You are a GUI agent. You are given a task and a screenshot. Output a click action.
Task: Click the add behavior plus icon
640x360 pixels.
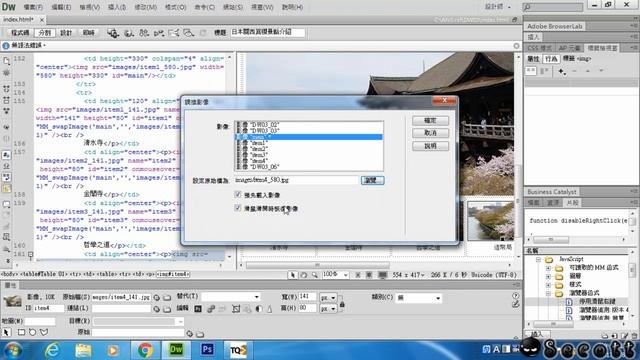click(562, 71)
